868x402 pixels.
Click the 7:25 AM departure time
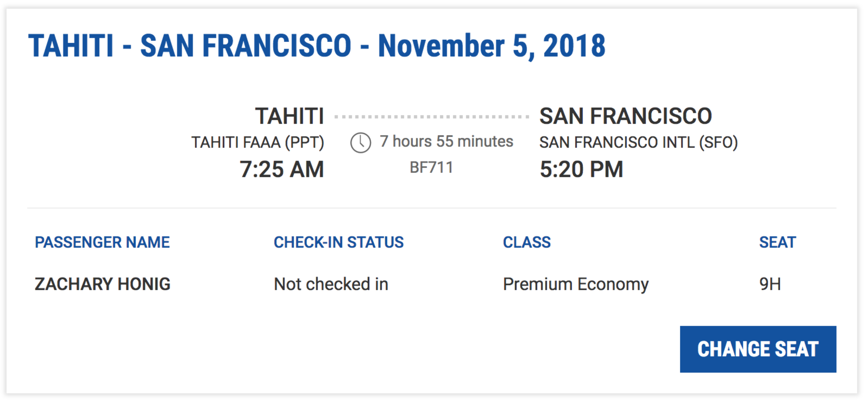point(282,169)
